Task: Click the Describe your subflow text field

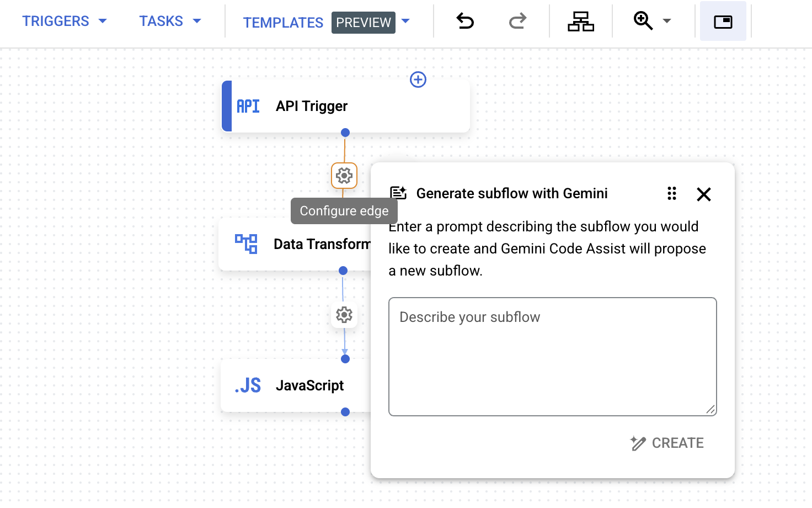Action: point(552,356)
